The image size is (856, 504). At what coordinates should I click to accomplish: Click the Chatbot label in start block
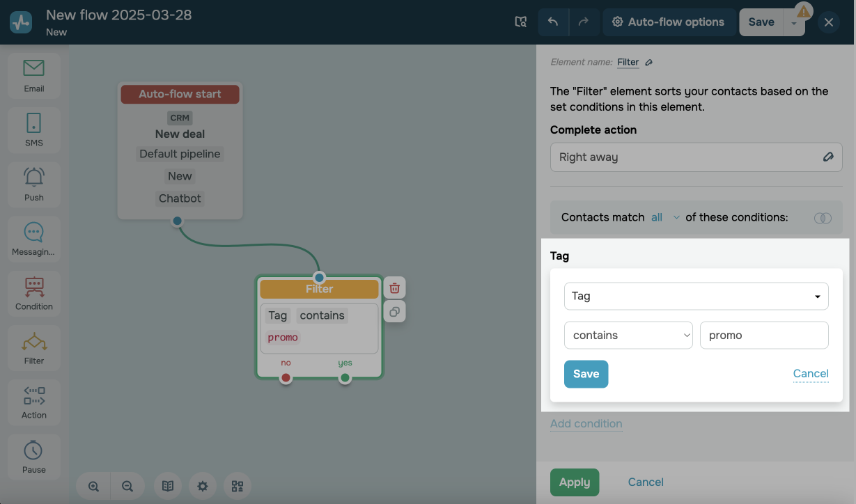(x=180, y=198)
